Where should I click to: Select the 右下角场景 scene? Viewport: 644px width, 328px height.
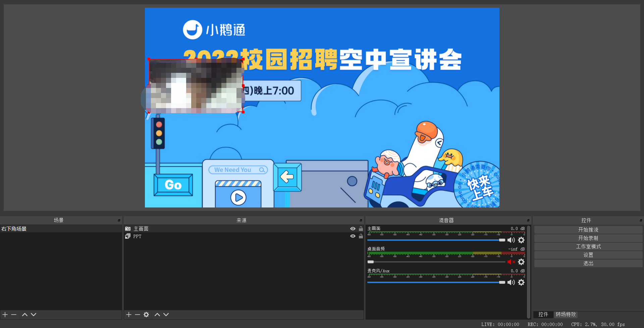[61, 229]
